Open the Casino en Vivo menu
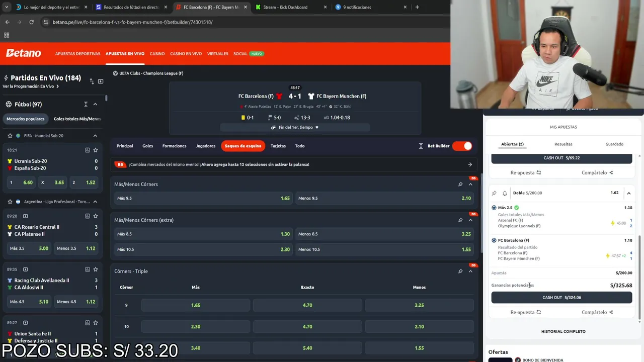Image resolution: width=644 pixels, height=362 pixels. [186, 53]
